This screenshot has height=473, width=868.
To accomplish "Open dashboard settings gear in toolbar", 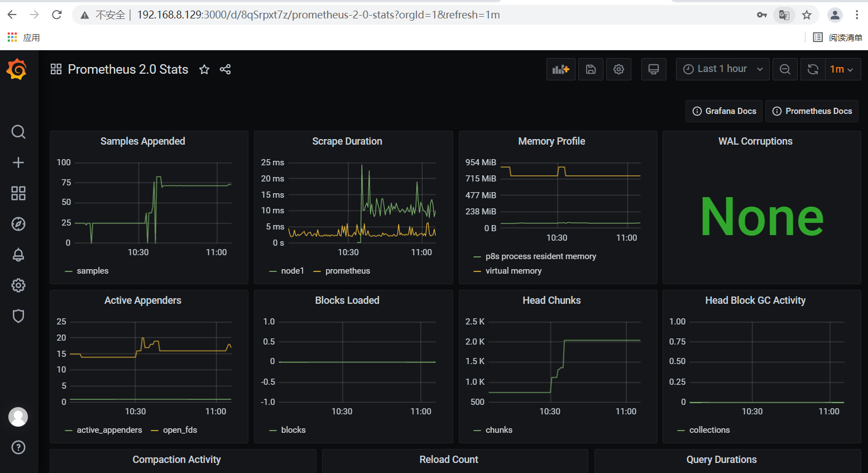I will pyautogui.click(x=618, y=69).
